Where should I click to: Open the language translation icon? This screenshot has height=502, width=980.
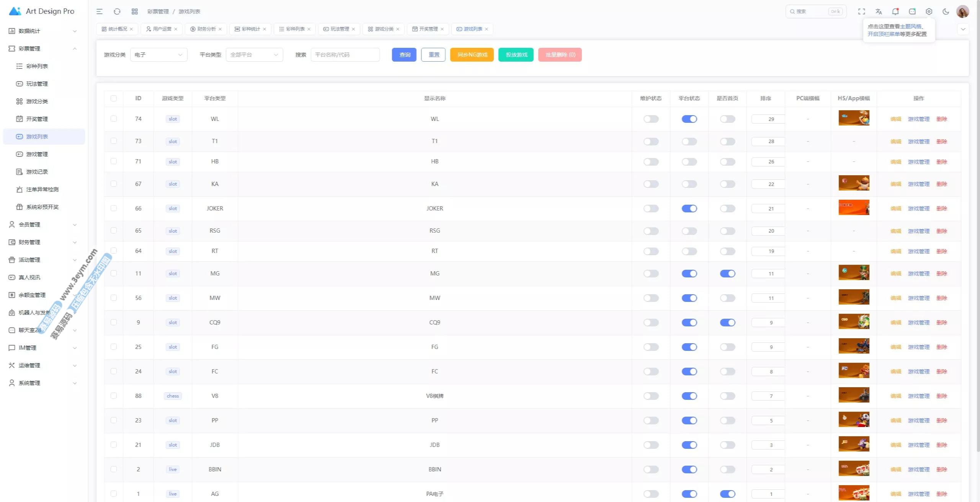pyautogui.click(x=879, y=11)
